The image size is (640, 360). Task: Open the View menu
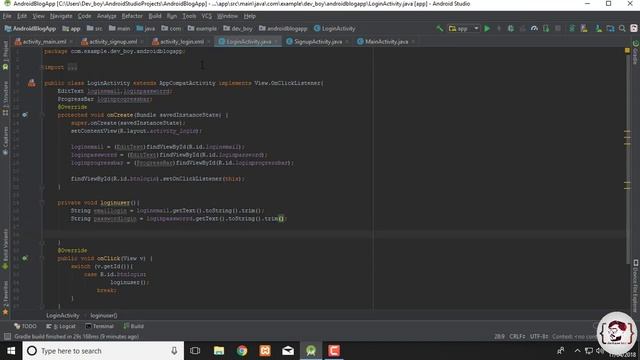click(x=38, y=16)
